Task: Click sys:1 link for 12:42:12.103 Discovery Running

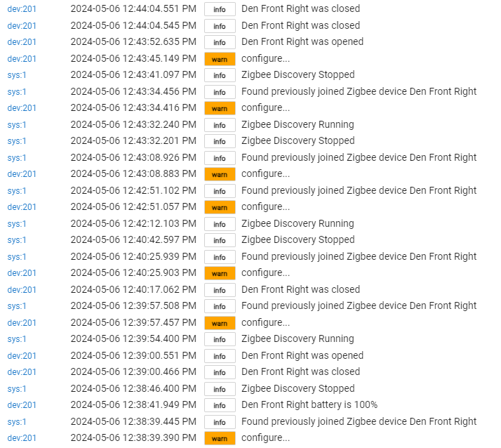Action: pos(17,224)
